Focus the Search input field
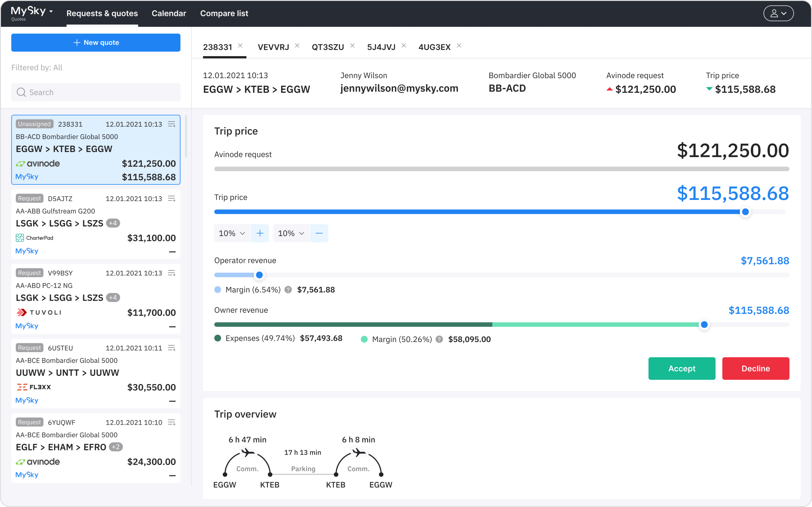812x507 pixels. tap(96, 92)
